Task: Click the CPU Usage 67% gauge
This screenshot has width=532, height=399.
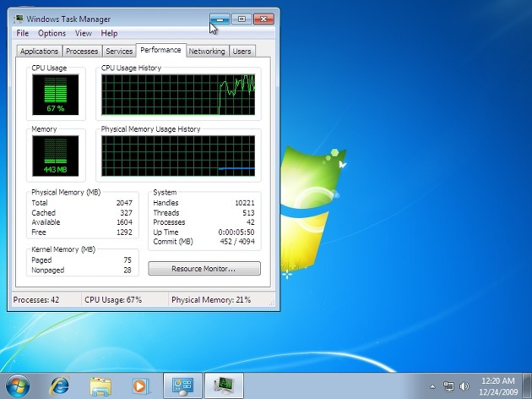Action: pos(55,95)
